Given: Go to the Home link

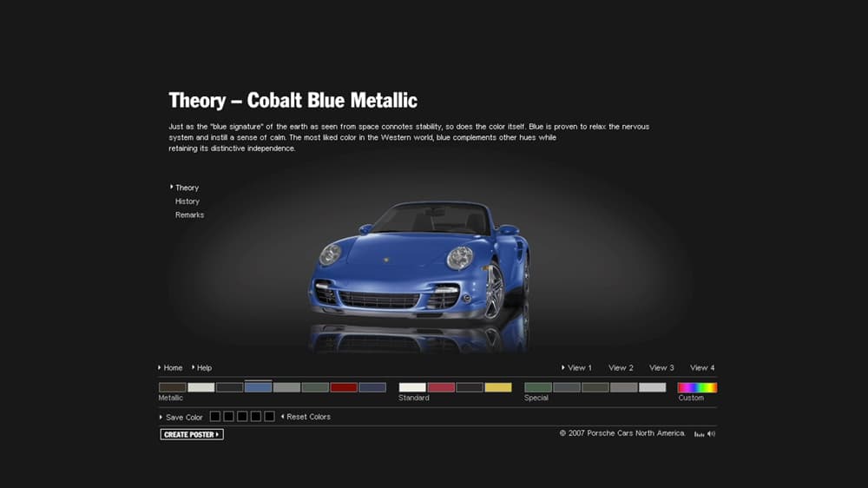Looking at the screenshot, I should click(173, 368).
